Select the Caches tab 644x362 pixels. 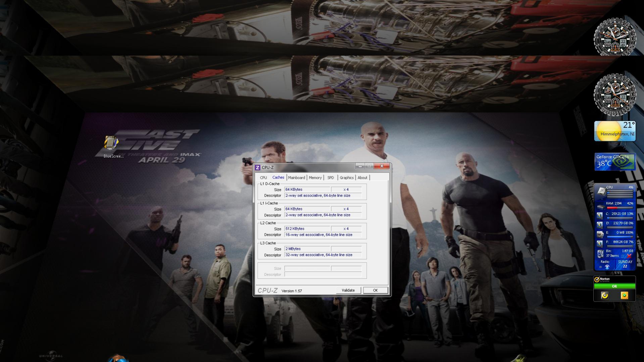[x=278, y=177]
